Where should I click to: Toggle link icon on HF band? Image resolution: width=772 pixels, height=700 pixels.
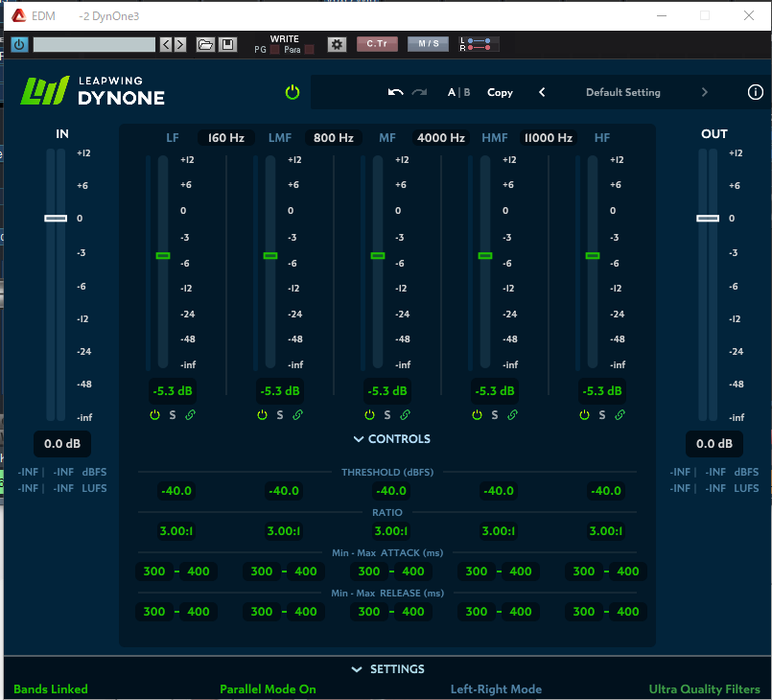tap(620, 415)
